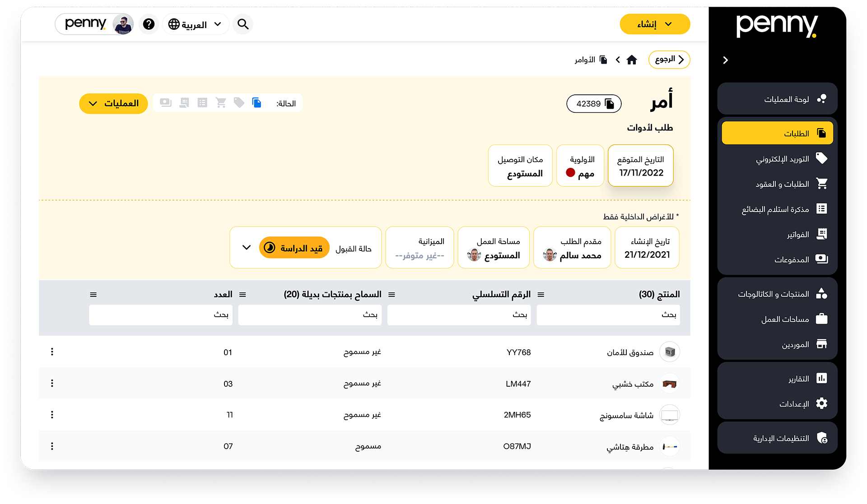Open the العربية language selector
This screenshot has height=504, width=867.
(x=195, y=24)
